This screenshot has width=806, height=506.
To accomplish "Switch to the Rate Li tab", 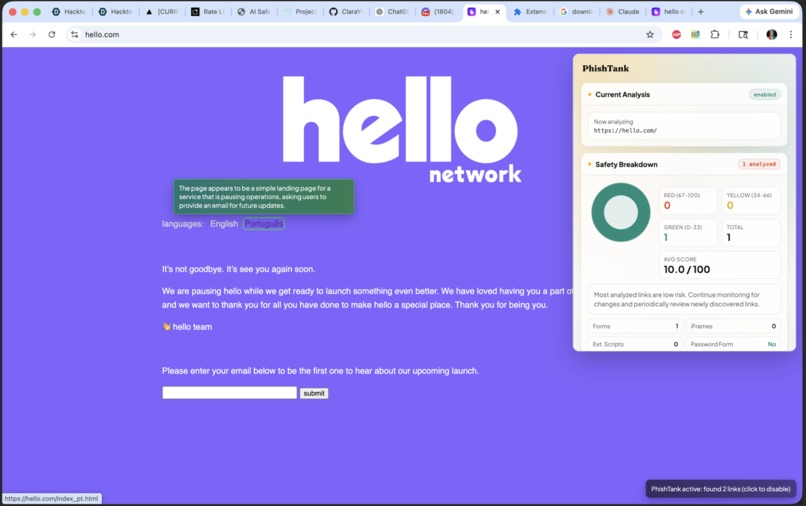I will (x=208, y=11).
